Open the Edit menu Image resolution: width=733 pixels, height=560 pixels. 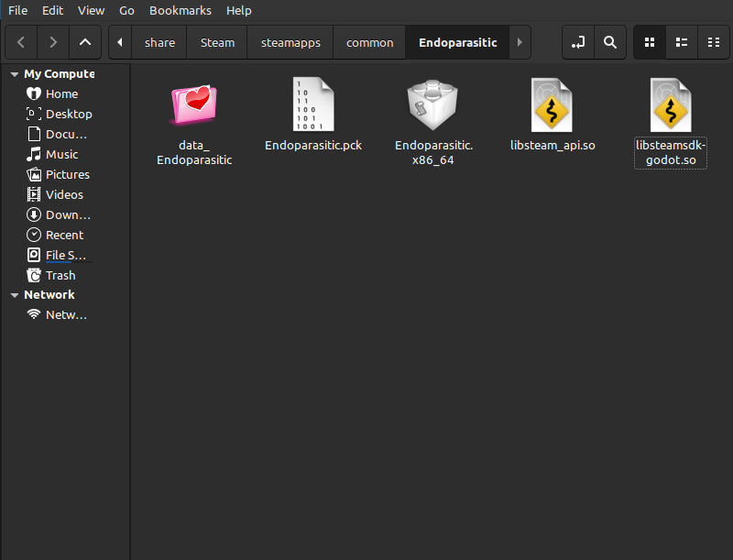[52, 10]
